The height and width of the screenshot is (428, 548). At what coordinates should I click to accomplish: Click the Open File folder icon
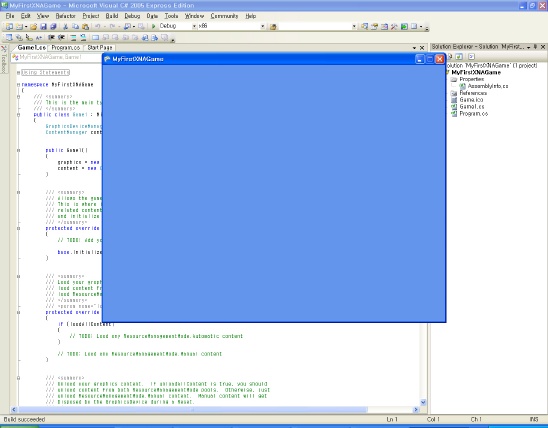click(x=34, y=27)
